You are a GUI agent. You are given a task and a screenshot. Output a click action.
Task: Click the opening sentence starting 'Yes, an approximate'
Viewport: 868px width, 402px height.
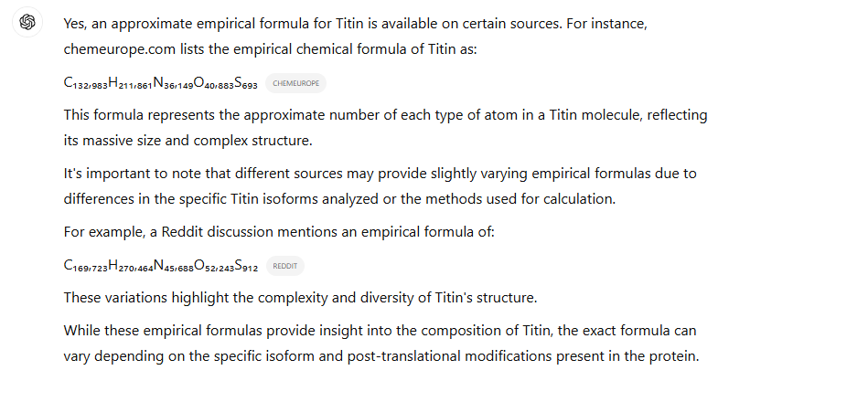tap(355, 23)
